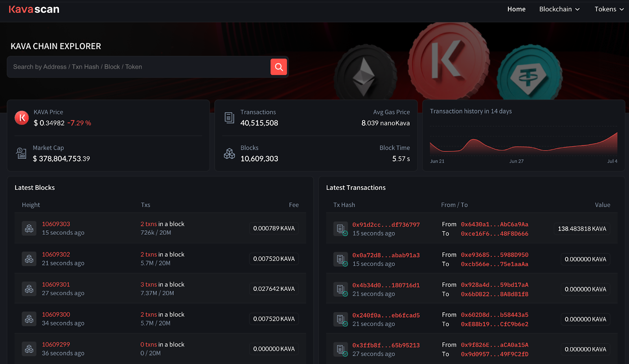View 2 txns of block 10609302
The height and width of the screenshot is (364, 629).
[x=149, y=254]
